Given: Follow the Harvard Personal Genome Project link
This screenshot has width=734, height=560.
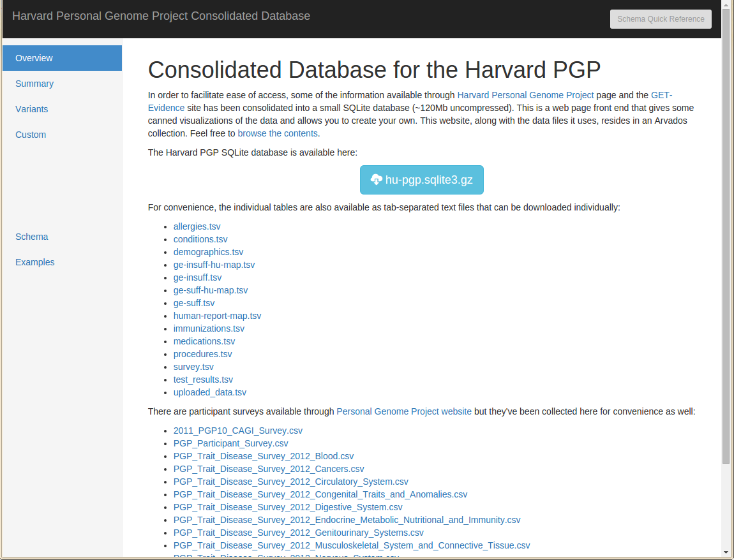Looking at the screenshot, I should coord(525,95).
